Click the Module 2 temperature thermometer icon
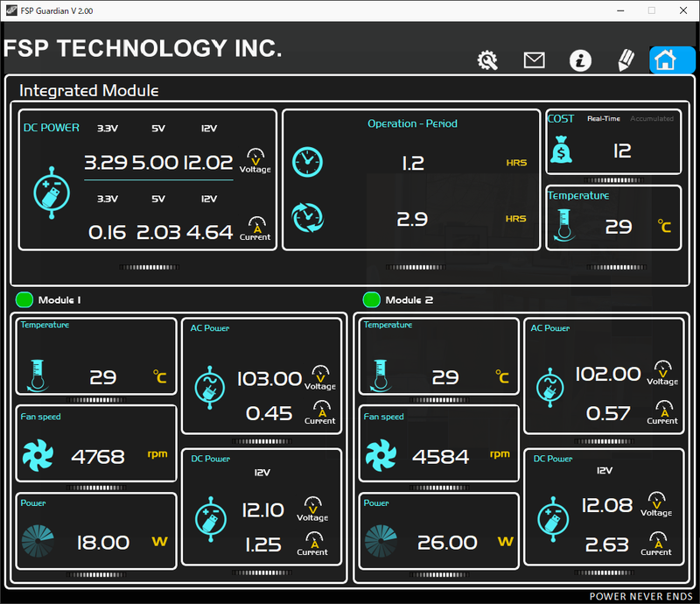 click(380, 376)
